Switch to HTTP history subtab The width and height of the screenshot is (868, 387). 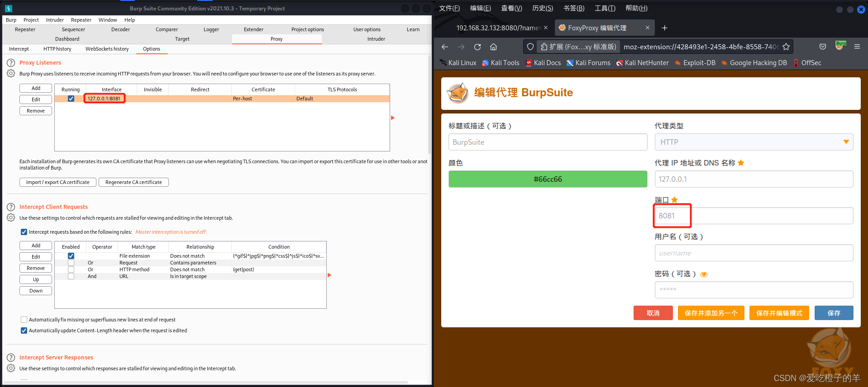click(x=57, y=49)
